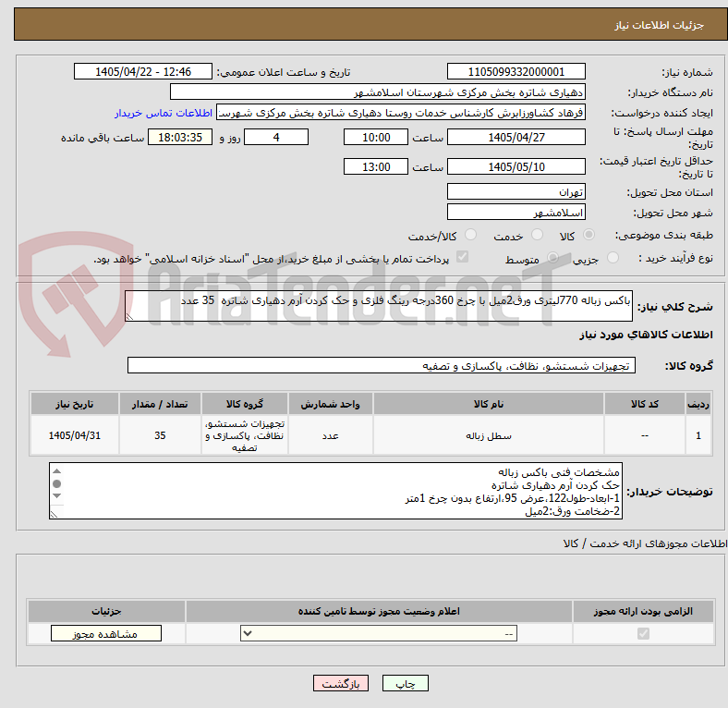This screenshot has width=728, height=708.
Task: Click the الزامی بودن ارائه مجوز header
Action: point(643,611)
